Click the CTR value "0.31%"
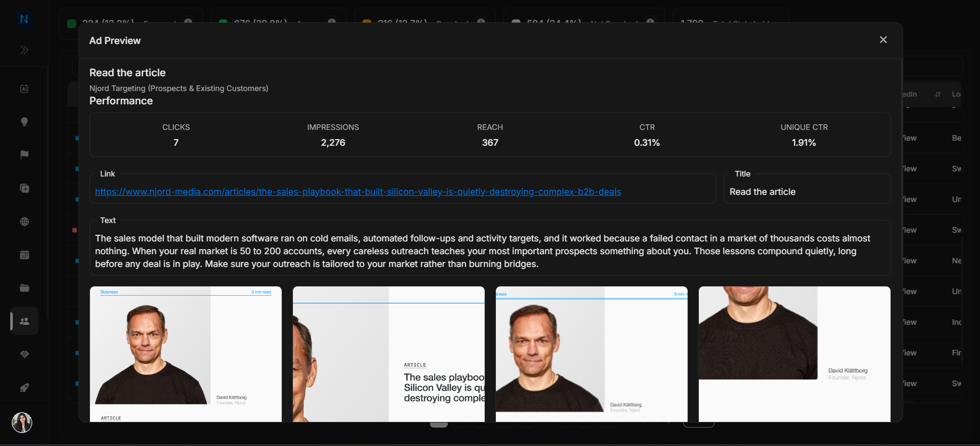Image resolution: width=980 pixels, height=446 pixels. coord(647,143)
